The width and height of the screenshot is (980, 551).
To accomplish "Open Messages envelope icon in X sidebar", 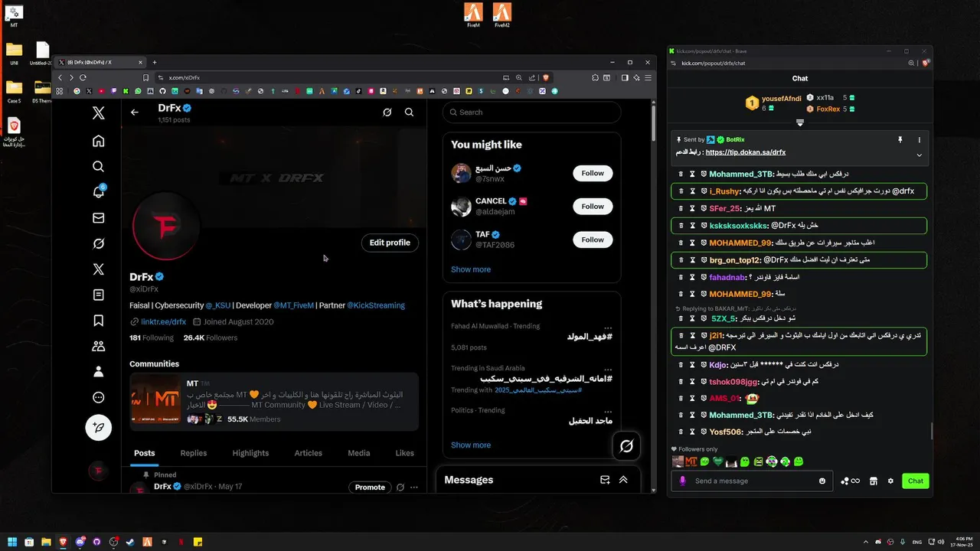I will (x=98, y=218).
